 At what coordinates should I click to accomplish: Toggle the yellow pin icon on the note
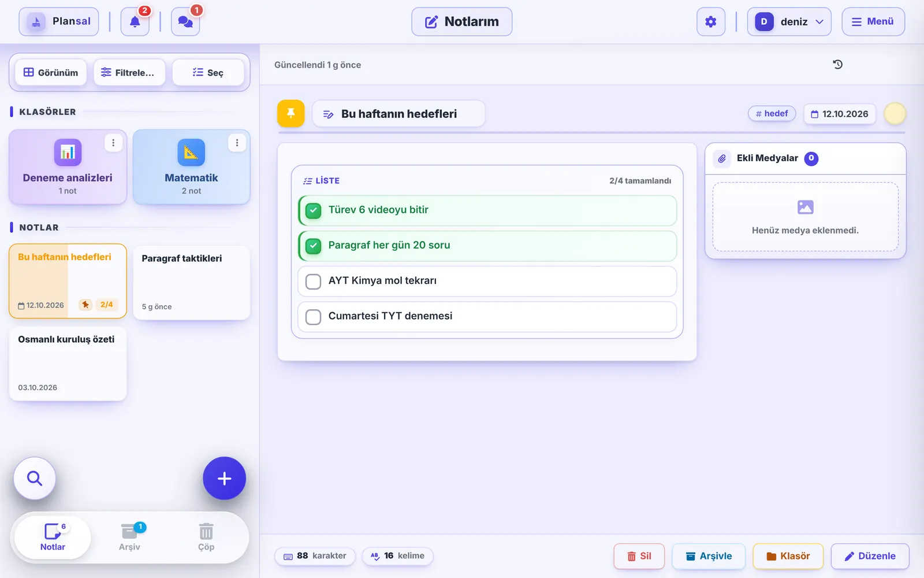[x=291, y=113]
